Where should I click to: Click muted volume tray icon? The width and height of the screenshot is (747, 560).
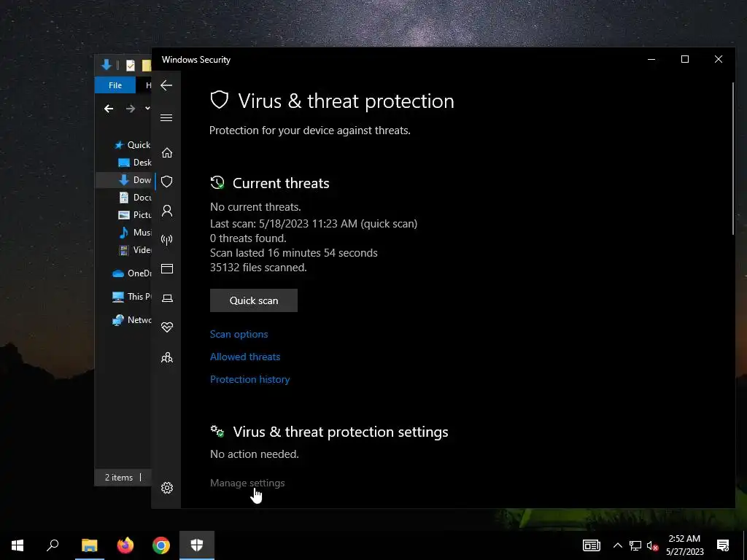point(652,545)
